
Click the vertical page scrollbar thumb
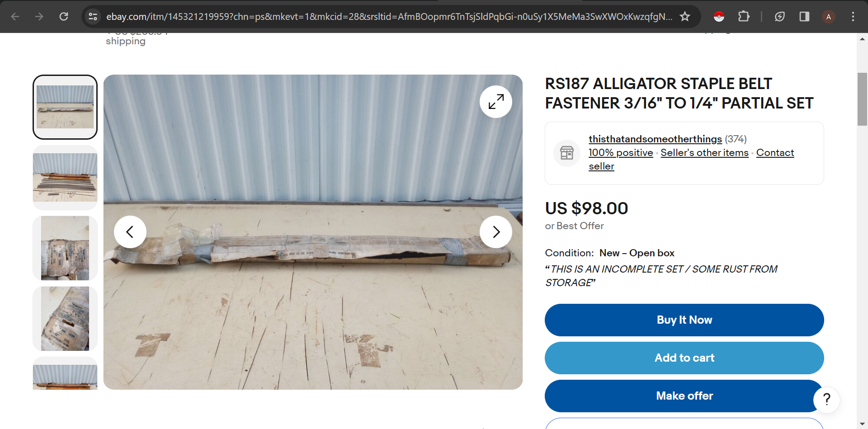pos(862,99)
